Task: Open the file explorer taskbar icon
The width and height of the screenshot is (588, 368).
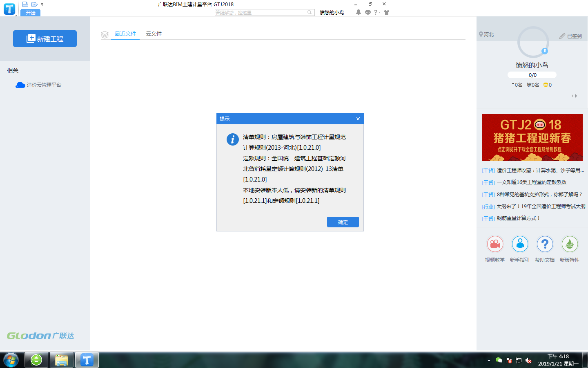Action: 62,360
